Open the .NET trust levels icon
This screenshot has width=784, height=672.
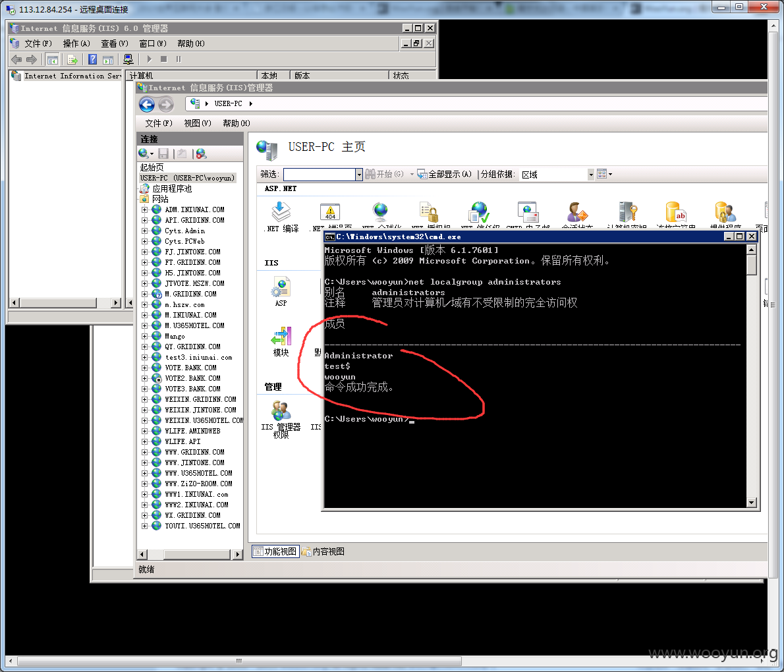[479, 212]
